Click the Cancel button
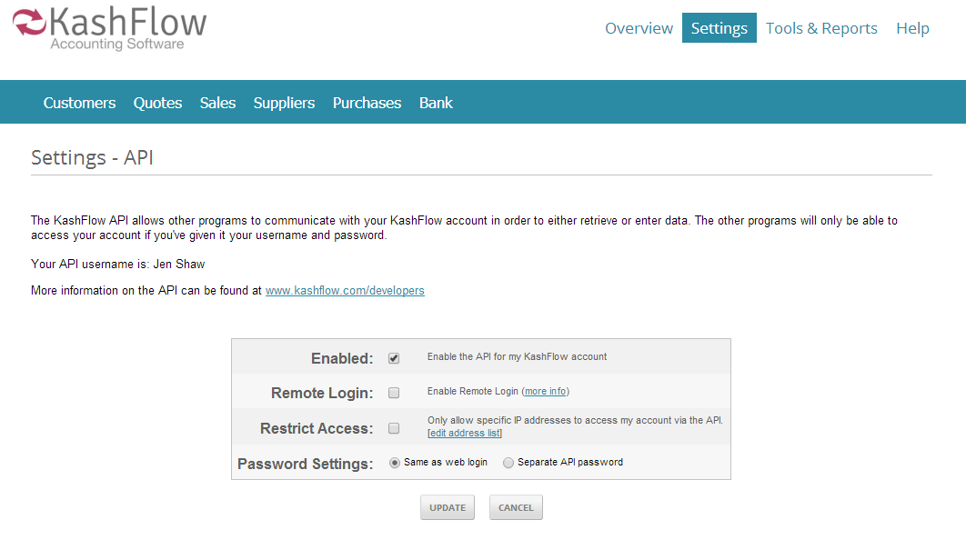Viewport: 966px width, 560px height. pyautogui.click(x=517, y=507)
